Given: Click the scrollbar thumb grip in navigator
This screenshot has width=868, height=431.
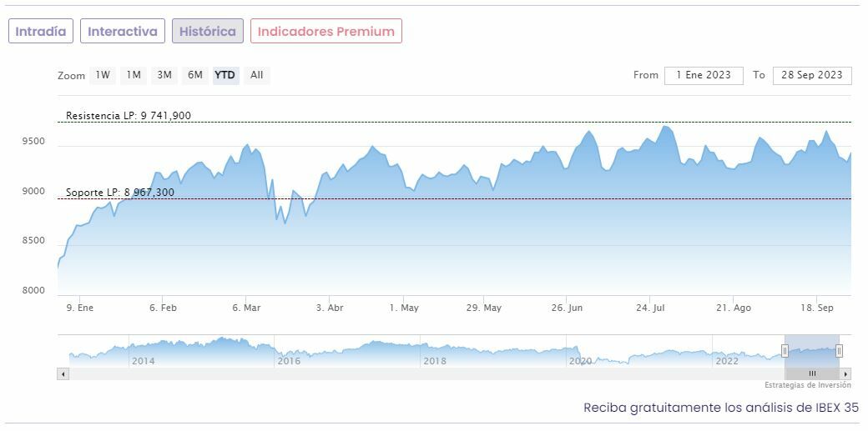Looking at the screenshot, I should tap(812, 374).
